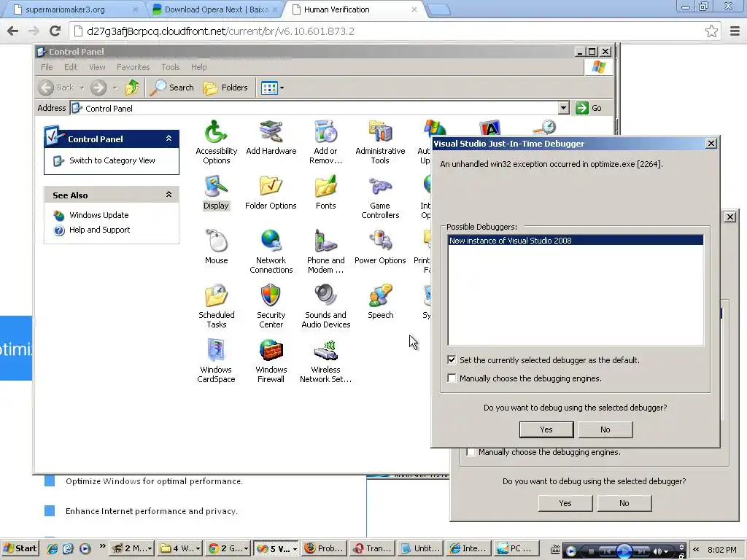The height and width of the screenshot is (560, 747).
Task: Check Manually choose debugging engines in front dialog
Action: 452,378
